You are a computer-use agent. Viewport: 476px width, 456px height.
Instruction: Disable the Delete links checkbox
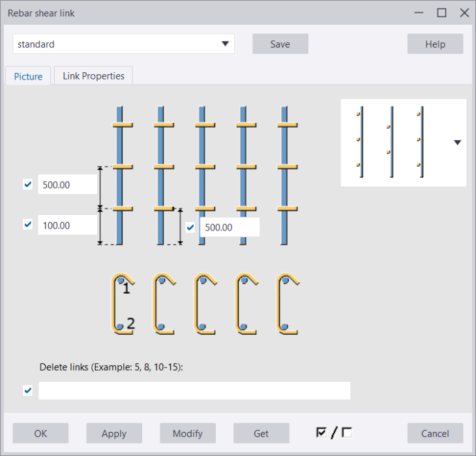coord(27,390)
